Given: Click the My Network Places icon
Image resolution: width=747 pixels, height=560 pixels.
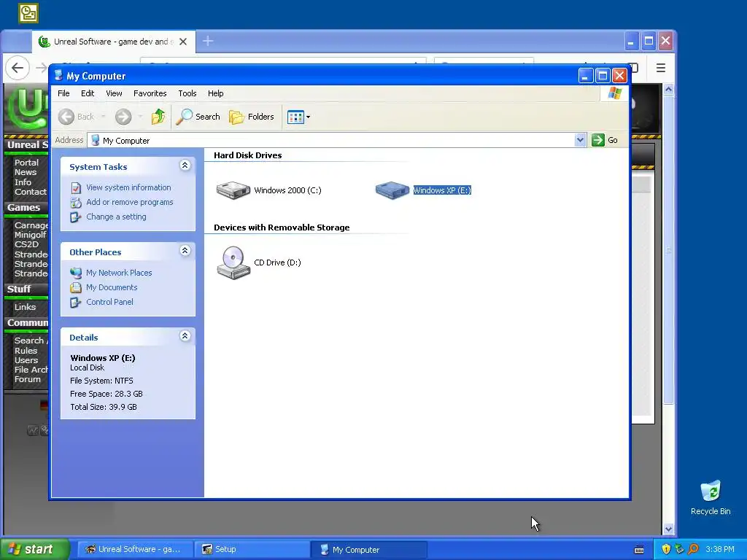Looking at the screenshot, I should (x=76, y=273).
